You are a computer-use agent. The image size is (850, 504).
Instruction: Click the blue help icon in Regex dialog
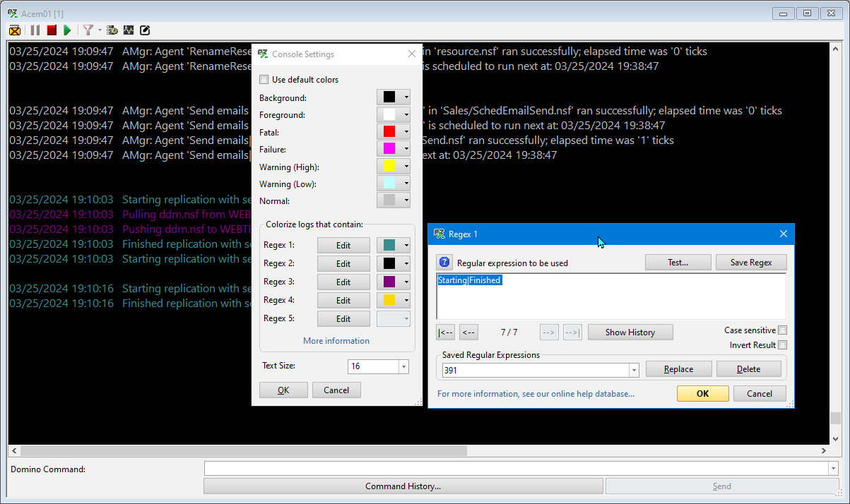pos(444,263)
